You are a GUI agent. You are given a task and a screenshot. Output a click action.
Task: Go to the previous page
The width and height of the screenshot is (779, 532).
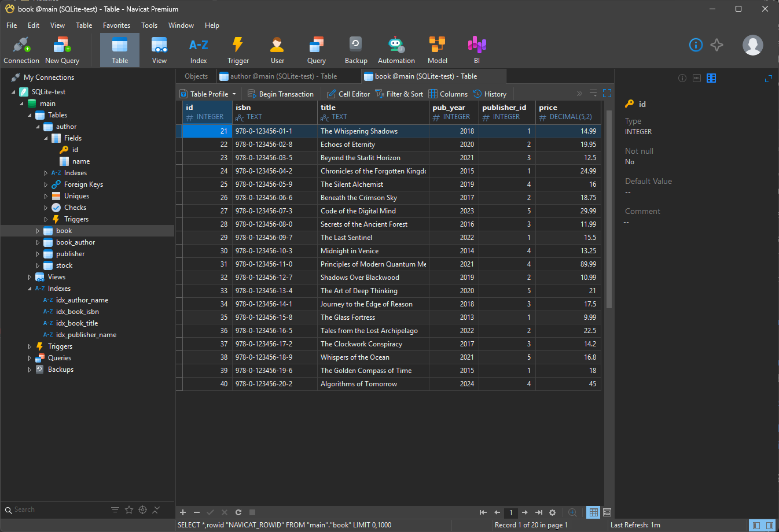coord(497,512)
